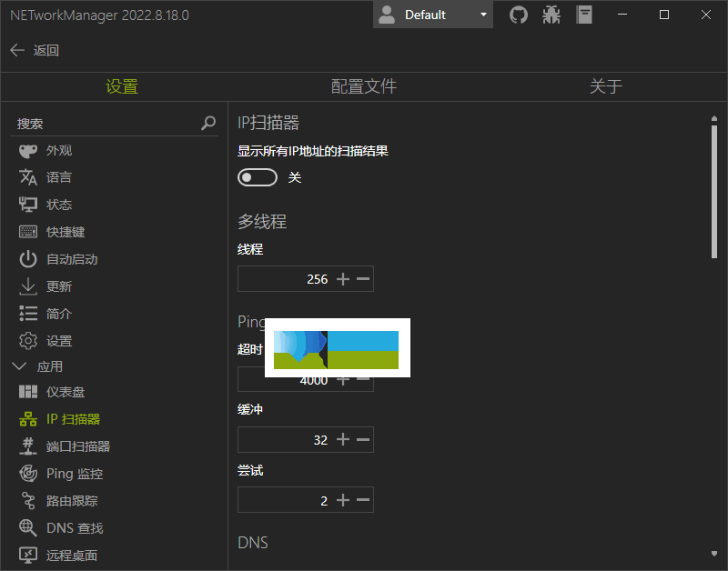Click the 简介 list icon
728x571 pixels.
tap(28, 314)
